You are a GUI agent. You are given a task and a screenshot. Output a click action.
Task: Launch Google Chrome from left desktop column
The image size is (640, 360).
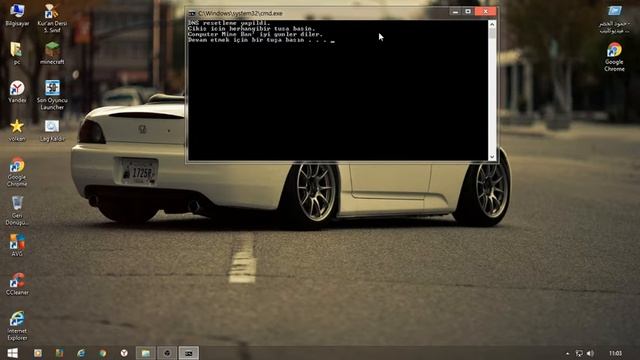pyautogui.click(x=17, y=172)
